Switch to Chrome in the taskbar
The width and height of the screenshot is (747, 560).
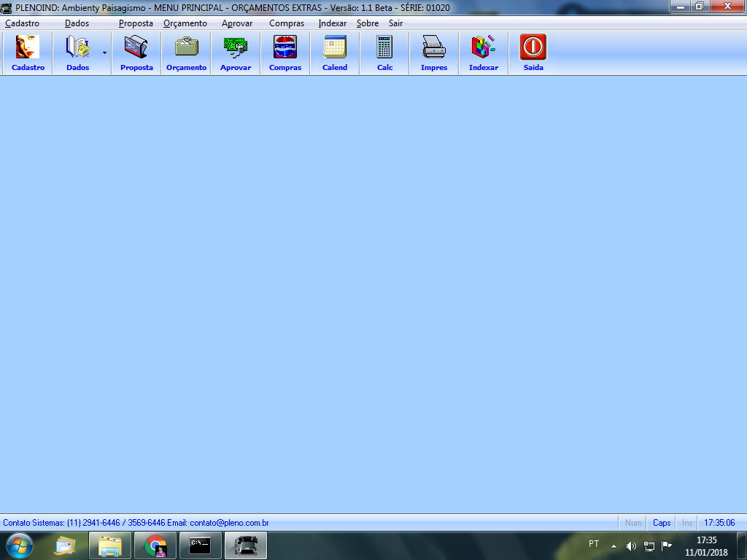point(155,545)
